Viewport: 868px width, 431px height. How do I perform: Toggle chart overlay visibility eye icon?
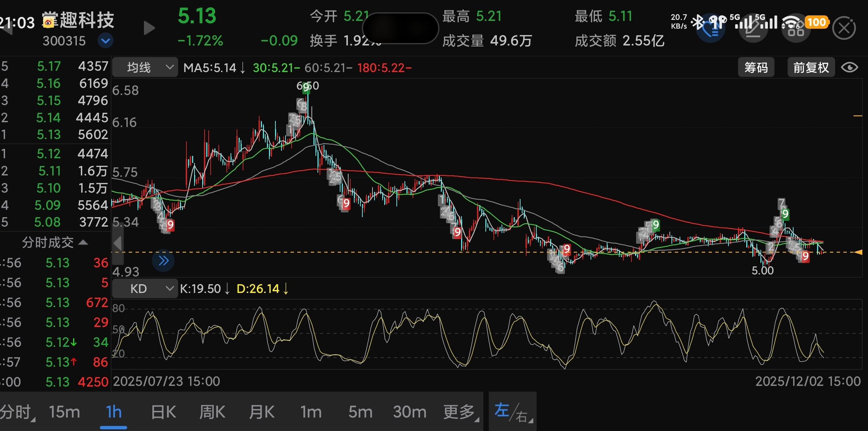pyautogui.click(x=849, y=67)
